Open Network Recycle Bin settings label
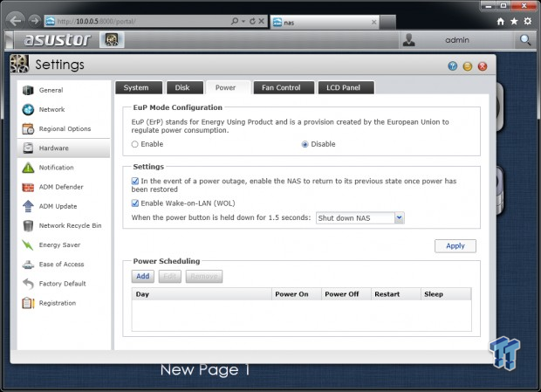541x392 pixels. click(70, 225)
